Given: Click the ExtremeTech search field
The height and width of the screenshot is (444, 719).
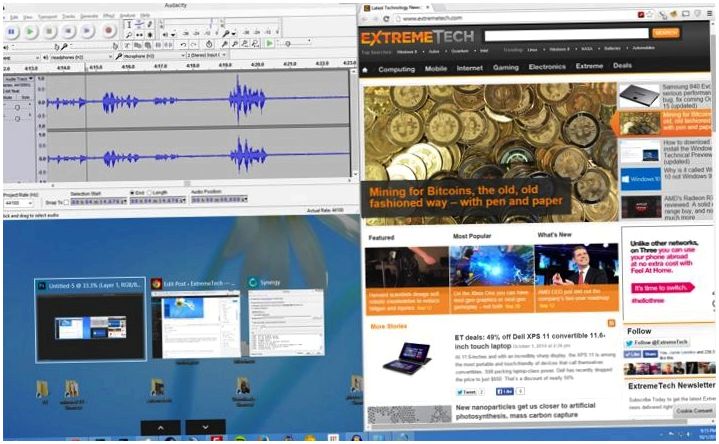Looking at the screenshot, I should tap(566, 34).
